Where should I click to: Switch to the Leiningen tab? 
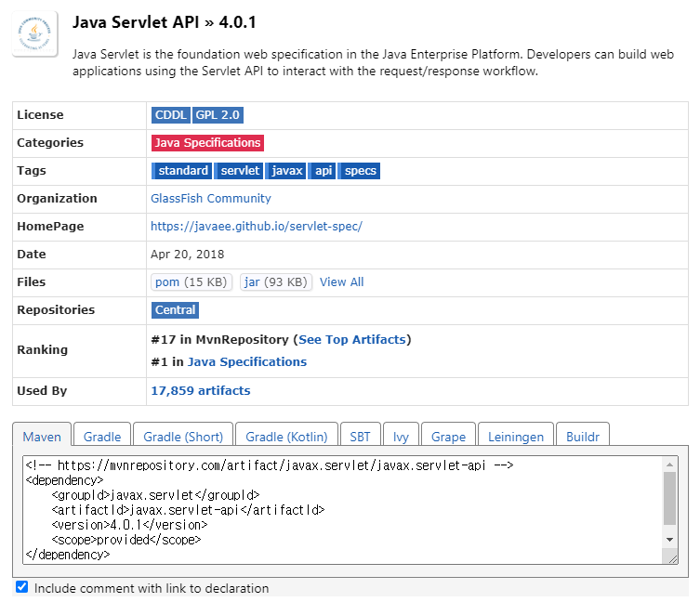coord(516,436)
